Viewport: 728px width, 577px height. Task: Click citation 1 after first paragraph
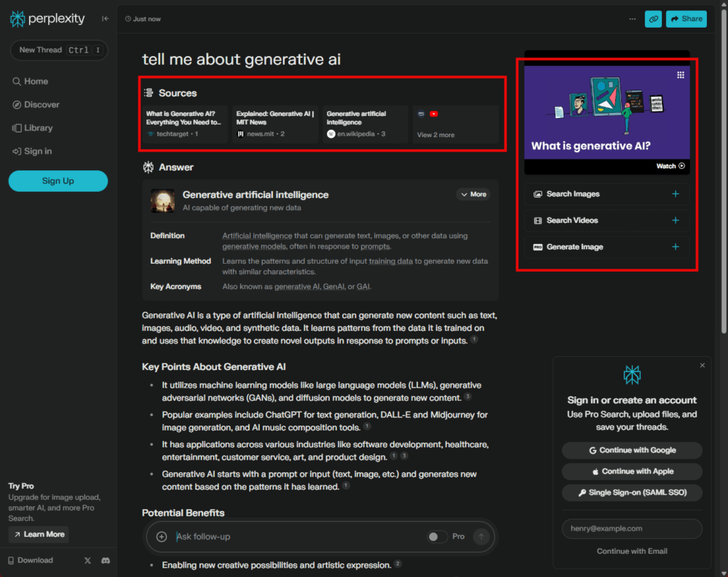coord(474,339)
